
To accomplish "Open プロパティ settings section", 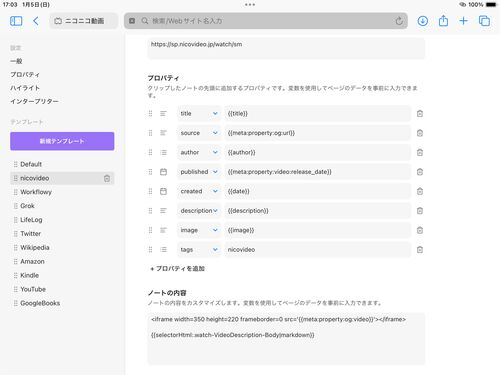I will [x=25, y=74].
